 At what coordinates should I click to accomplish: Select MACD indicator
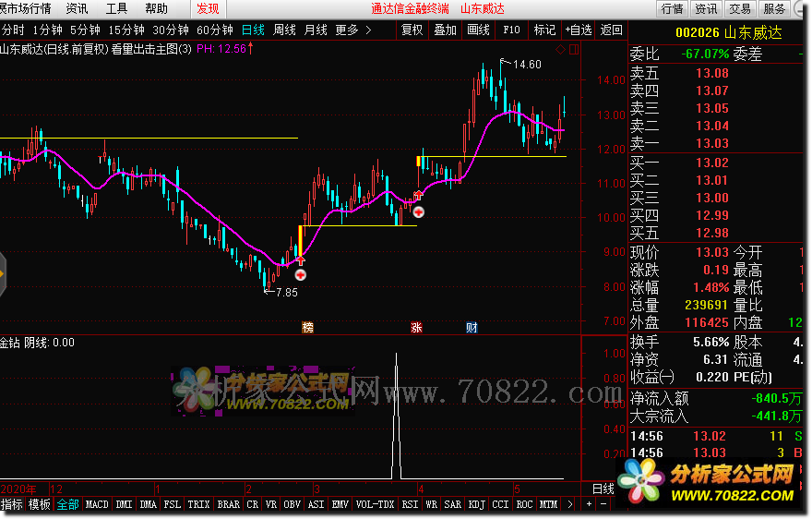[97, 504]
